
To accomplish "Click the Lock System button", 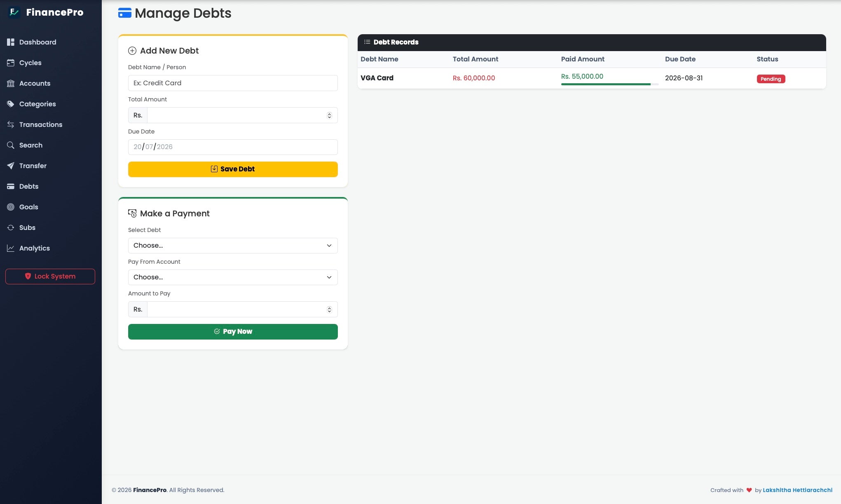I will tap(50, 277).
